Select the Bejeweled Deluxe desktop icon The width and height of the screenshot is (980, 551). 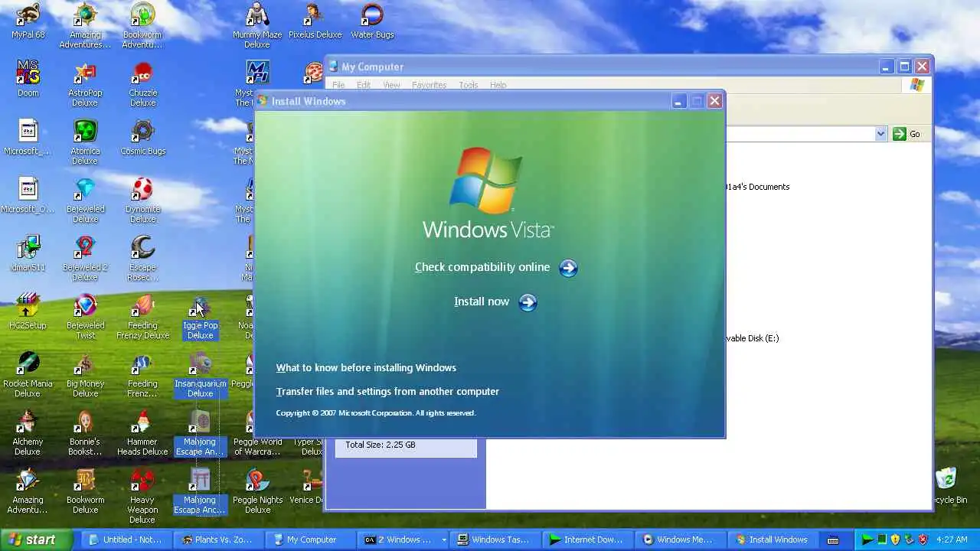click(x=85, y=201)
